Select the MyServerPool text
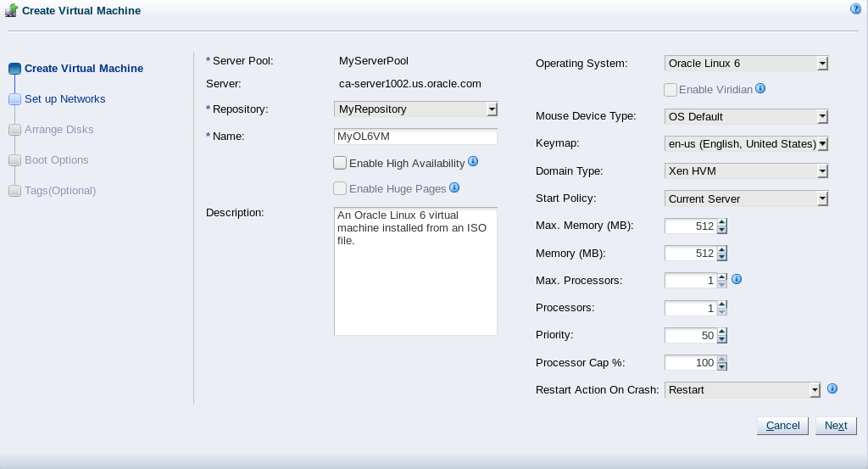The width and height of the screenshot is (868, 469). point(374,61)
